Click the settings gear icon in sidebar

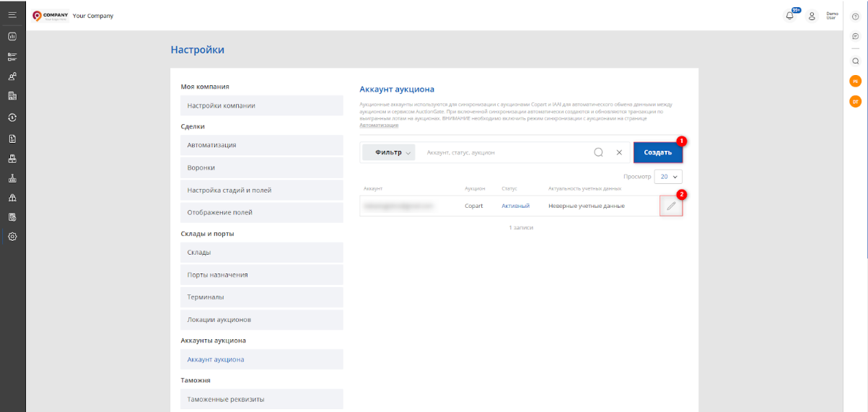[12, 236]
